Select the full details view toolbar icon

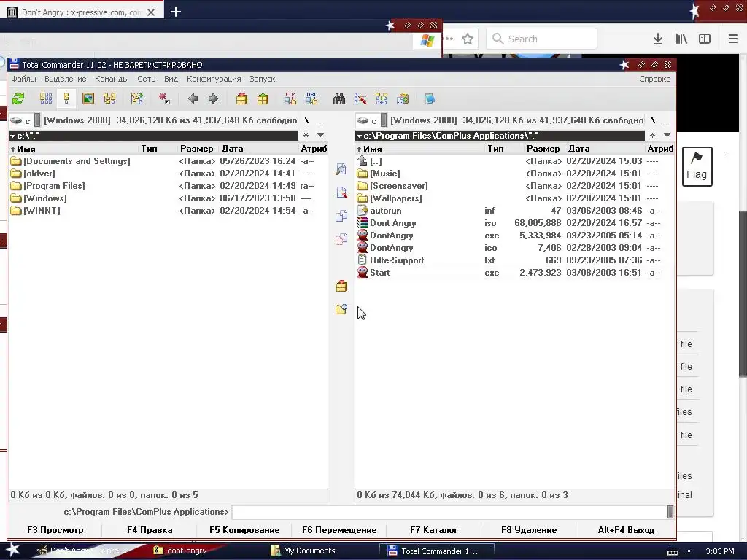tap(66, 98)
